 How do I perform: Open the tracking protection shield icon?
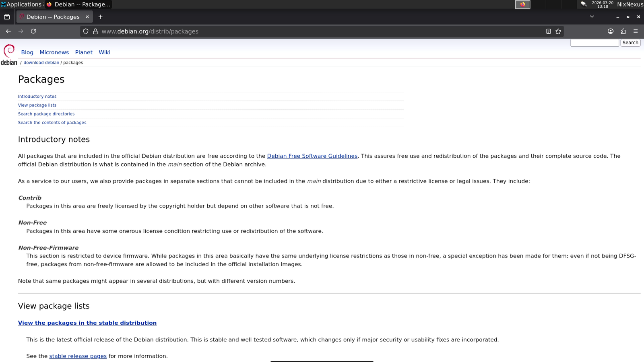(x=86, y=31)
